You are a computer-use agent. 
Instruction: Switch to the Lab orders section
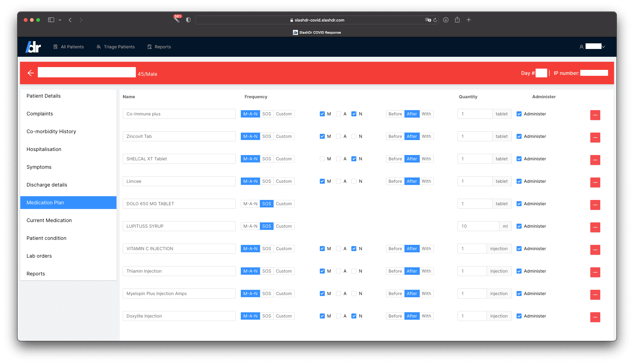click(39, 256)
